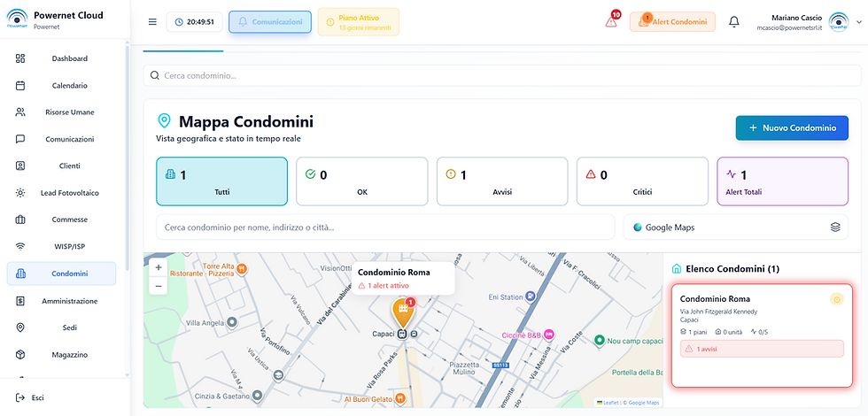Click the Al Buon Gelato map marker
Viewport: 868px width, 416px height.
pos(400,398)
